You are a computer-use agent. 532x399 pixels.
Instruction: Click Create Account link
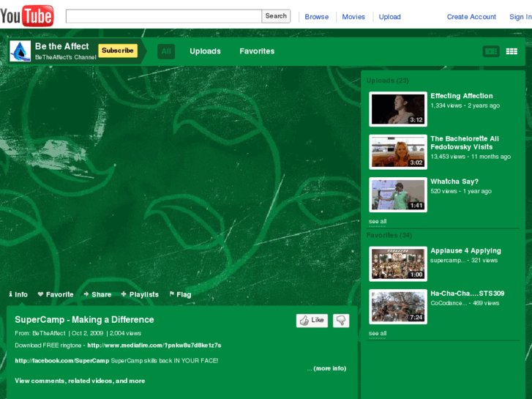[471, 17]
